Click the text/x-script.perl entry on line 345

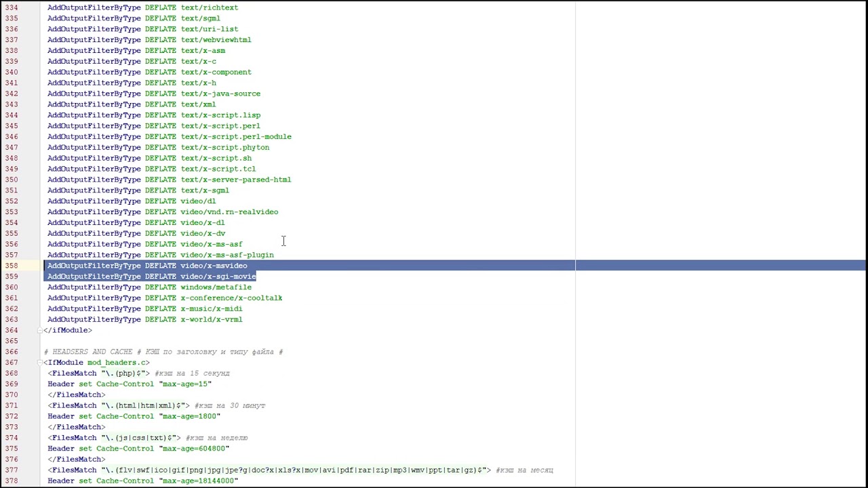point(220,126)
